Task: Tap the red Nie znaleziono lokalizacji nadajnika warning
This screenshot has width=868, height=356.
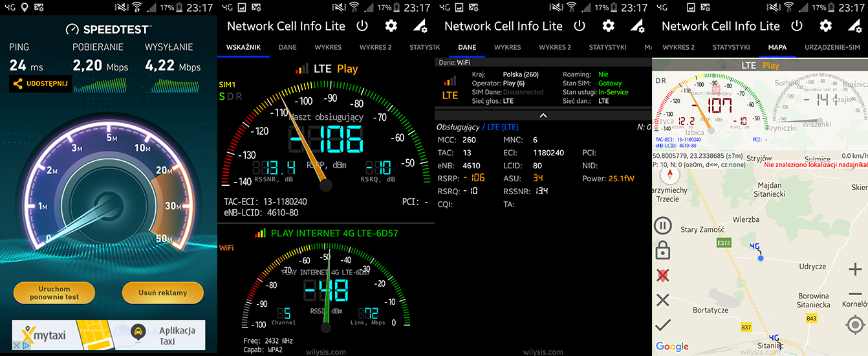Action: point(815,165)
